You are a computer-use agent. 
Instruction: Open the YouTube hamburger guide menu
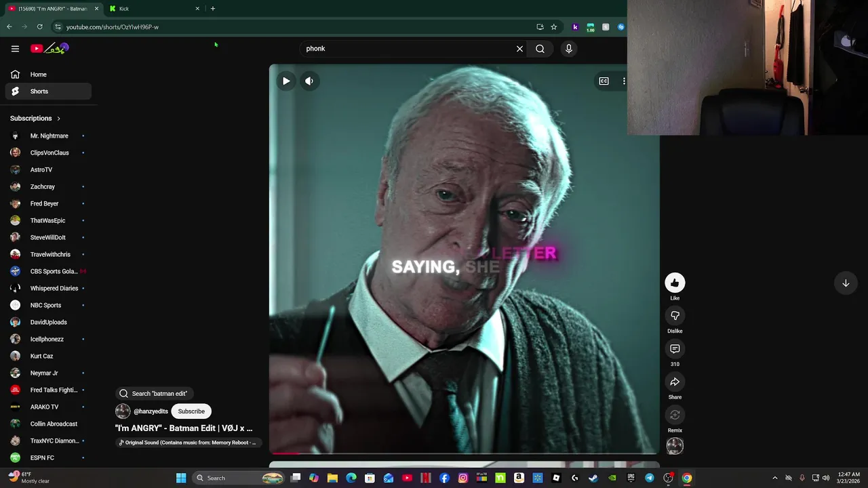(15, 48)
